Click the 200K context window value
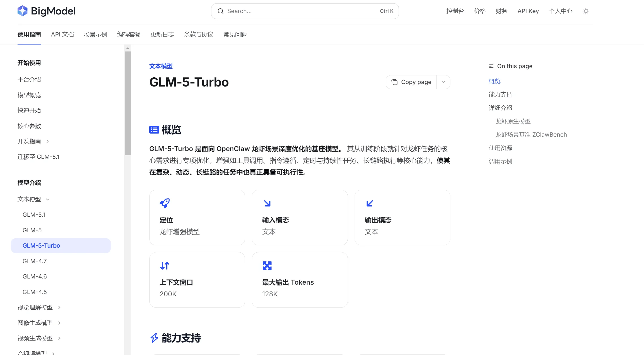This screenshot has width=644, height=355. (168, 294)
